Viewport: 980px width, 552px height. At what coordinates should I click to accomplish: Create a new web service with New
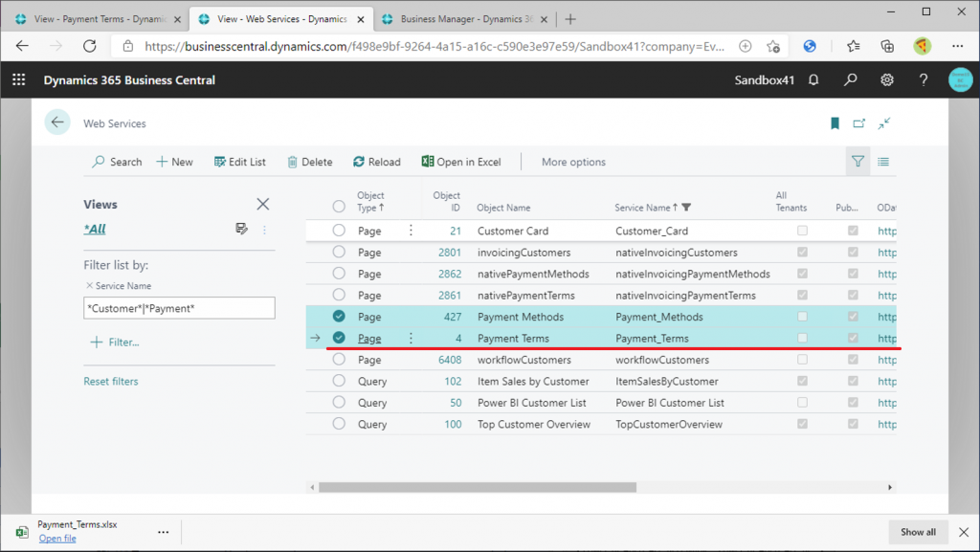[x=174, y=162]
